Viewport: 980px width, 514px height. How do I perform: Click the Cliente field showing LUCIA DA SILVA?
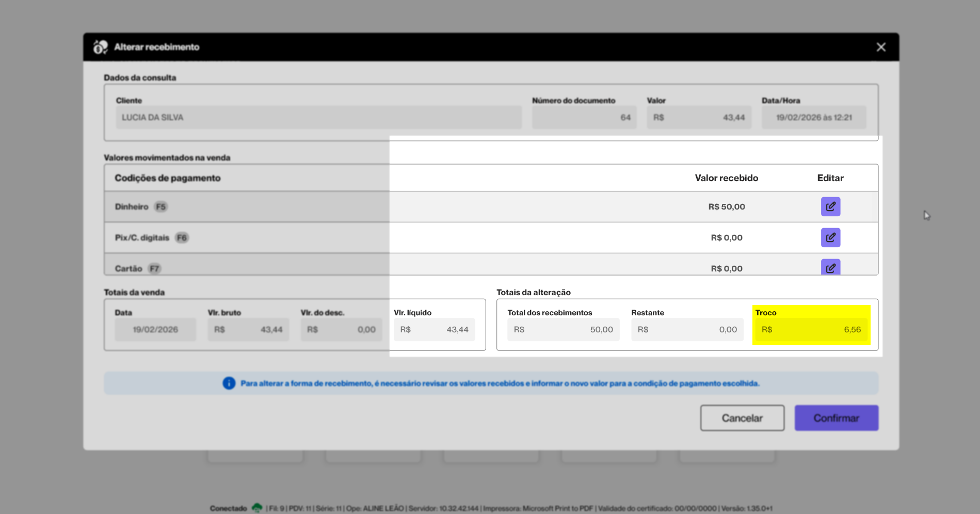(318, 118)
